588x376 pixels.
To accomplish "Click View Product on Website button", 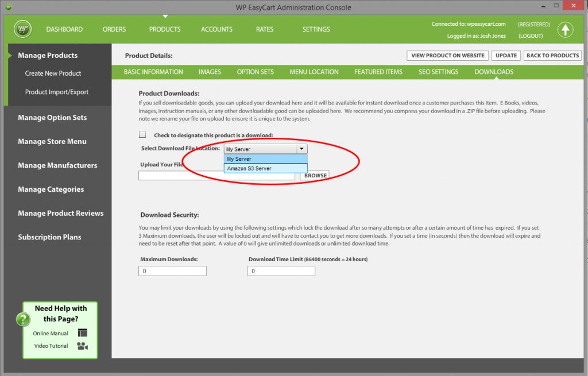I will [x=448, y=56].
